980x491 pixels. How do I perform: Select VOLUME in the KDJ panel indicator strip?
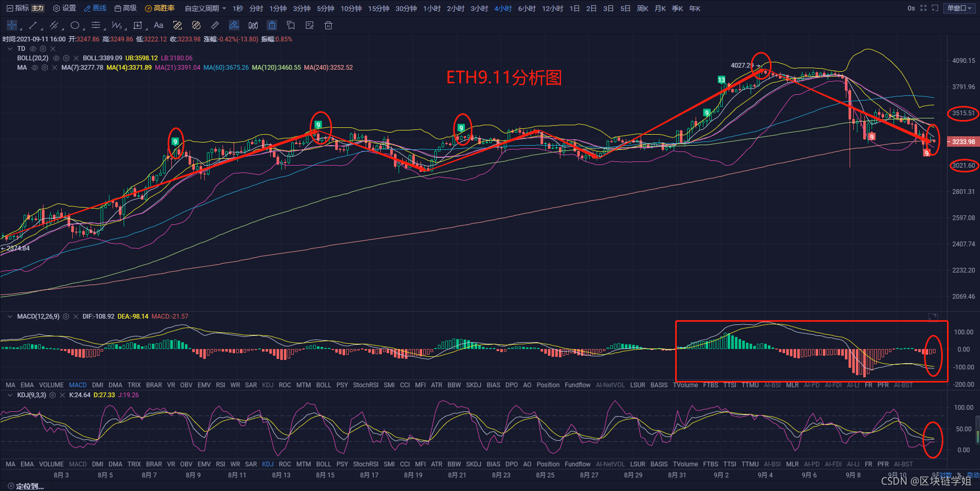[x=51, y=464]
